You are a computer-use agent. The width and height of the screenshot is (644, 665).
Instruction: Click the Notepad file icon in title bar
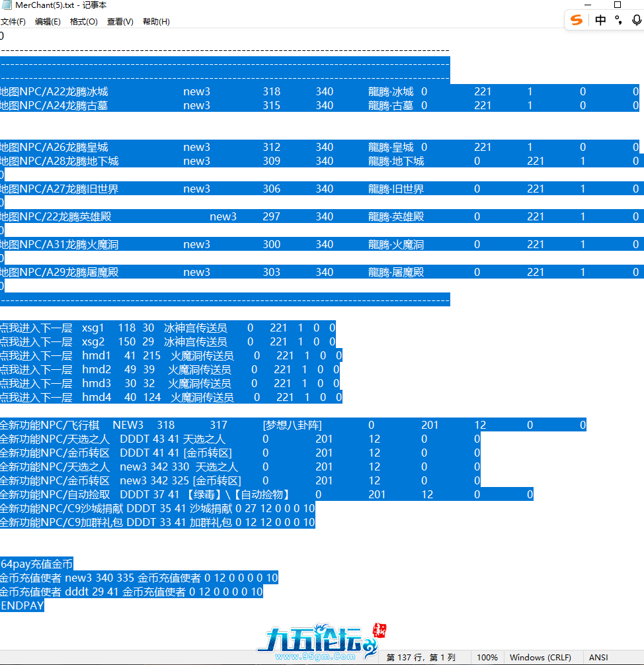coord(7,5)
